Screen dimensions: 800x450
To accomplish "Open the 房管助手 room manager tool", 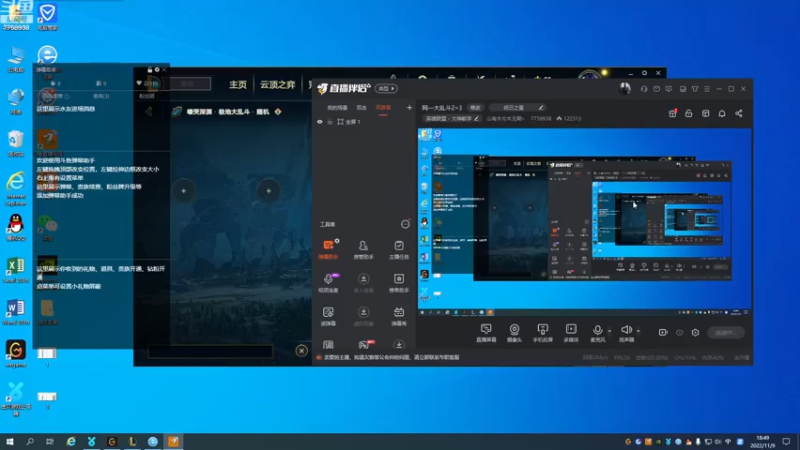I will click(x=363, y=249).
